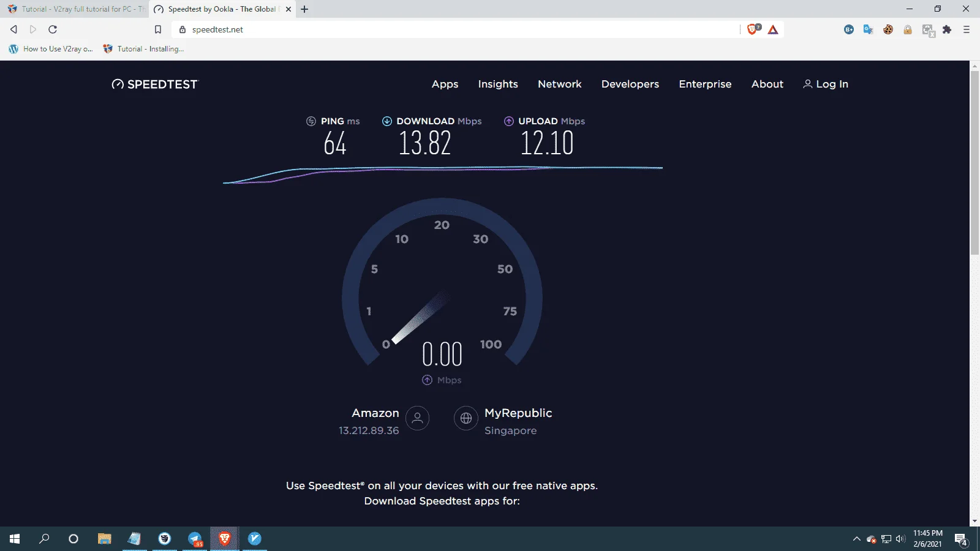Bookmark this page with the bookmark icon
Screen dimensions: 980x551
(158, 29)
